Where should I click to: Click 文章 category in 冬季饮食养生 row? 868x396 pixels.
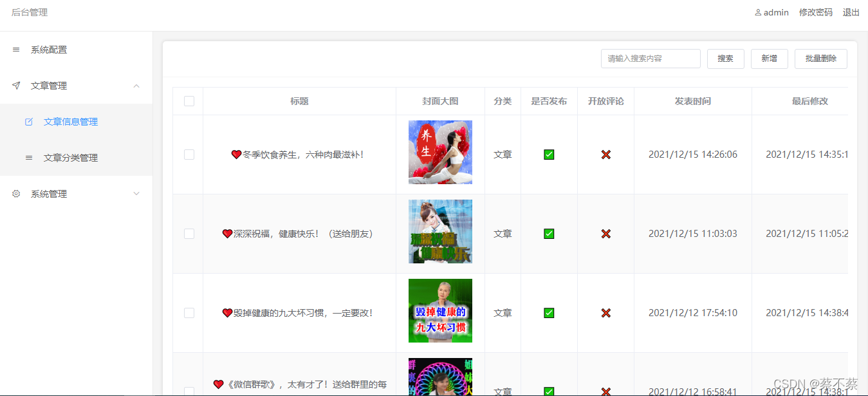coord(503,155)
